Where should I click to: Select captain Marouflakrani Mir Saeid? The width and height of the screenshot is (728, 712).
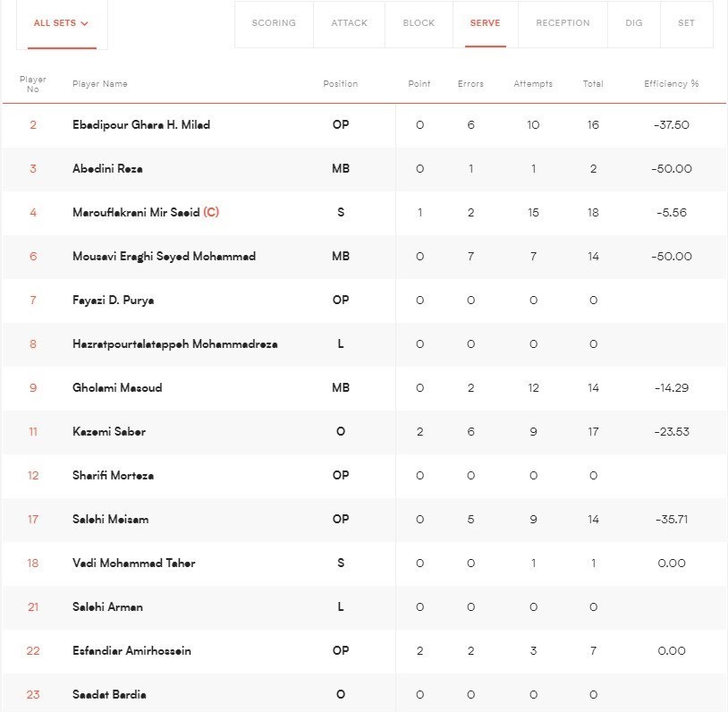click(136, 213)
